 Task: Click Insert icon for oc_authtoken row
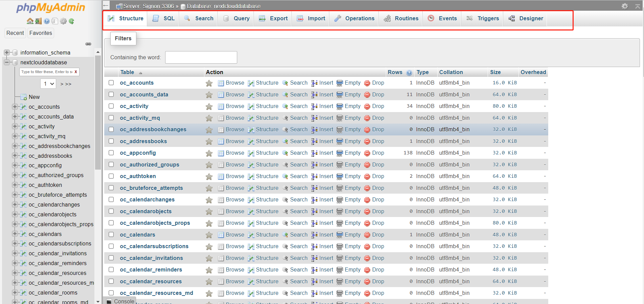click(x=314, y=176)
